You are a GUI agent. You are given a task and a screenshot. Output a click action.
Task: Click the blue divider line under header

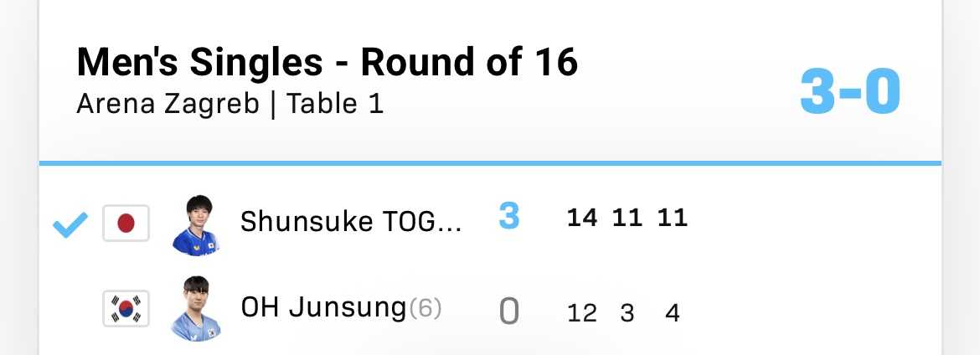pos(490,162)
